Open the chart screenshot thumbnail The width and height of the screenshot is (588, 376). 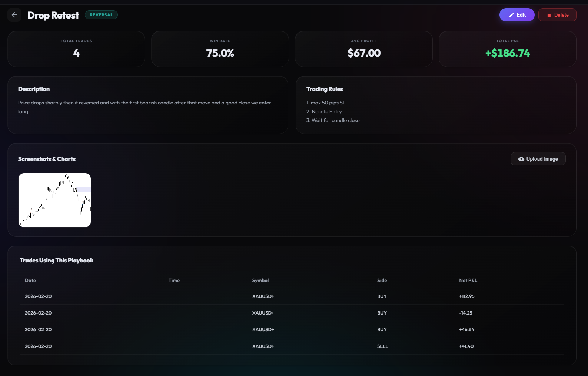54,200
